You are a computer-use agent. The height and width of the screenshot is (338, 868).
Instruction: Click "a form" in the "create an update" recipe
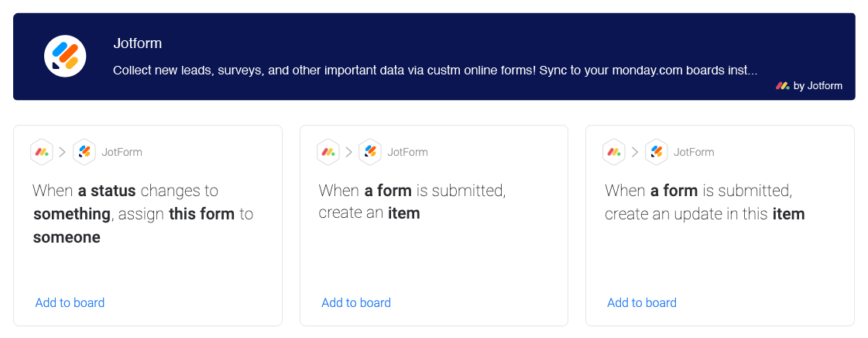tap(679, 191)
